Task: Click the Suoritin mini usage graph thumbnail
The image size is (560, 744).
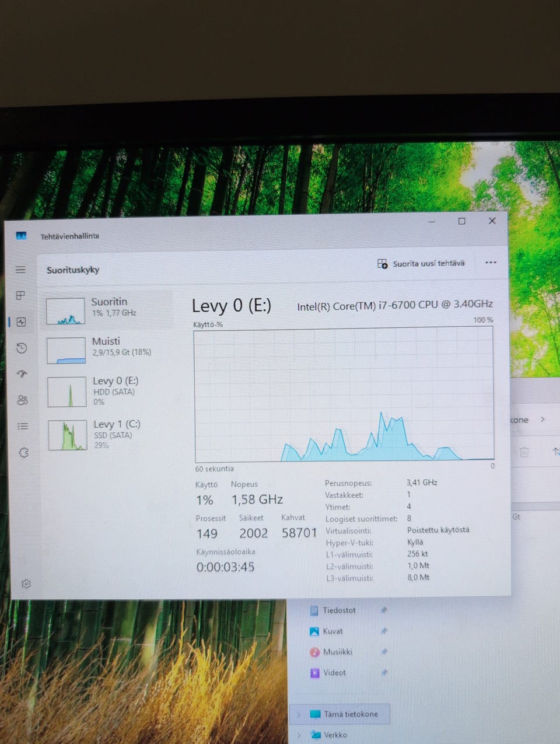Action: pyautogui.click(x=65, y=311)
